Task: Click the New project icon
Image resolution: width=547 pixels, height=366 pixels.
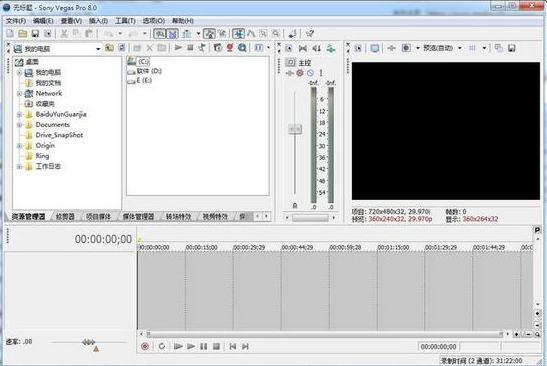Action: pyautogui.click(x=10, y=33)
